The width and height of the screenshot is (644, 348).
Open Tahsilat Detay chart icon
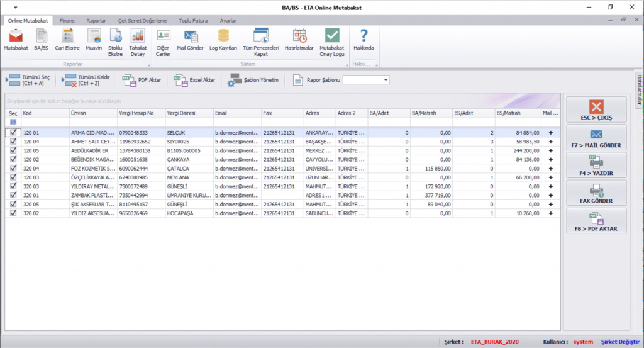point(138,42)
